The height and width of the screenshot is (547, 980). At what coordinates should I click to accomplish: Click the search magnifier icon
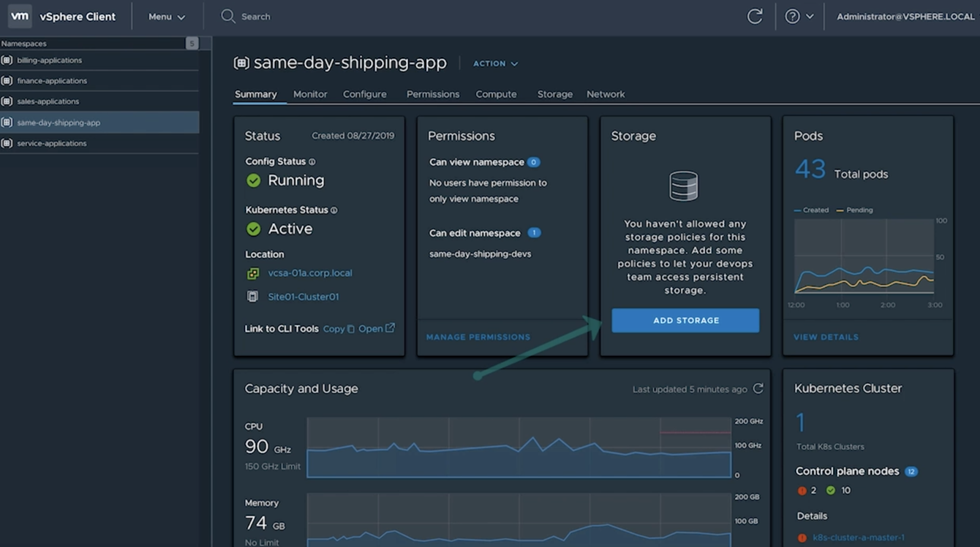(228, 17)
